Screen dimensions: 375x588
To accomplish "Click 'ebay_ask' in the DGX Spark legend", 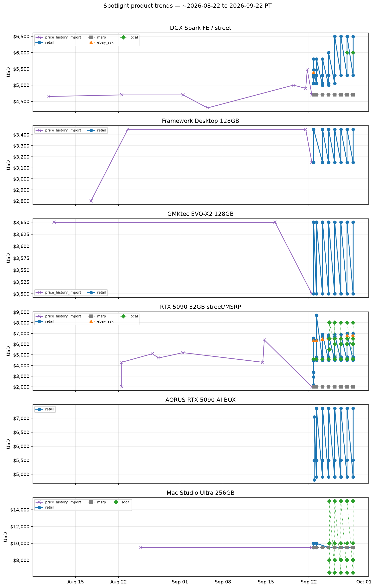I will click(x=105, y=42).
